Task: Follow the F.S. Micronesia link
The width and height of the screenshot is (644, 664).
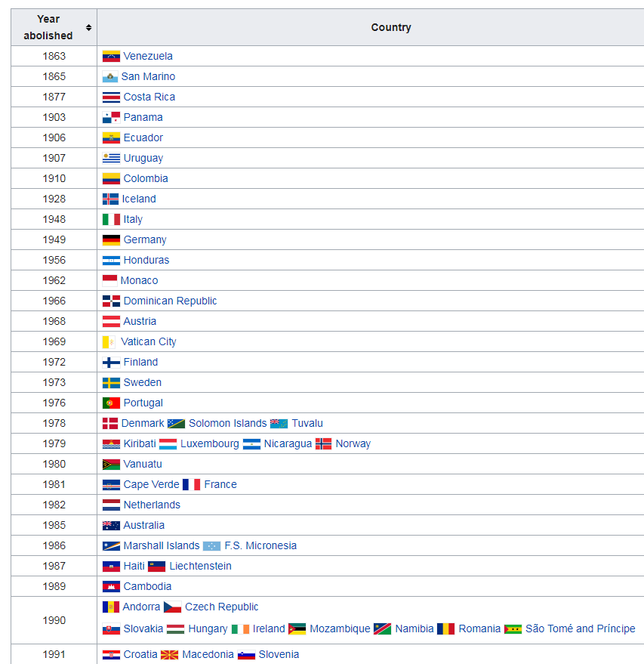Action: click(260, 546)
